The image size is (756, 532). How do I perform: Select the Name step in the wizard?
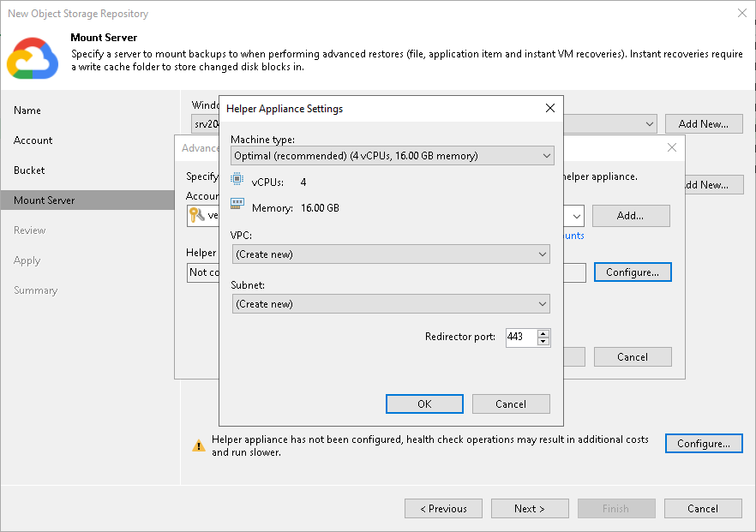[27, 110]
